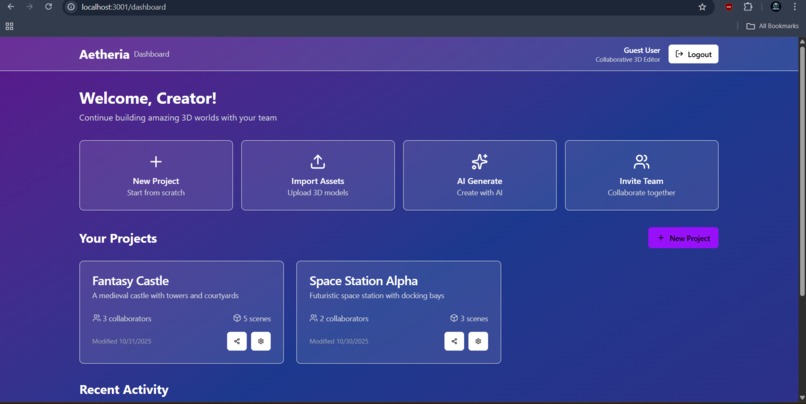The image size is (806, 404).
Task: Click the Aetheria logo text
Action: pos(104,54)
